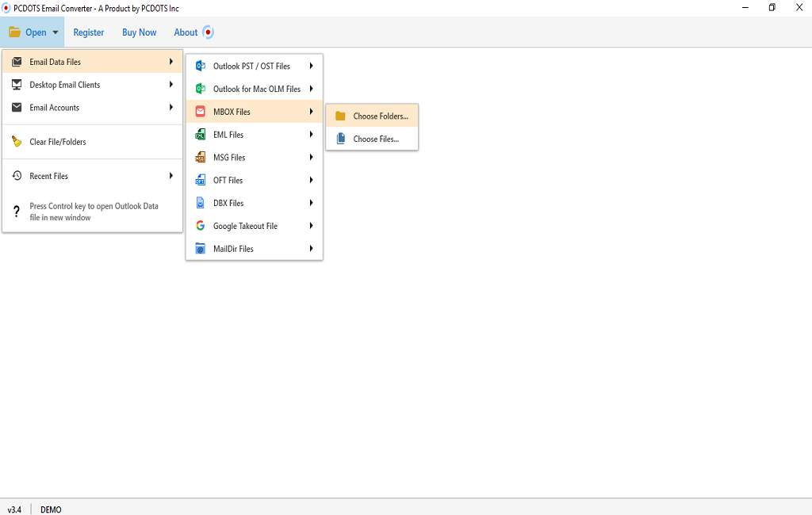Expand the Desktop Email Clients submenu arrow
This screenshot has width=812, height=515.
[x=171, y=84]
